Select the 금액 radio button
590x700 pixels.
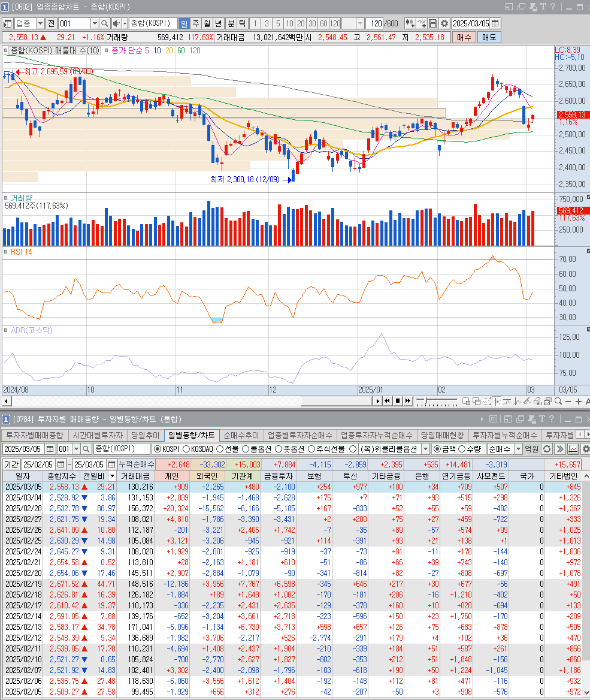(x=437, y=449)
